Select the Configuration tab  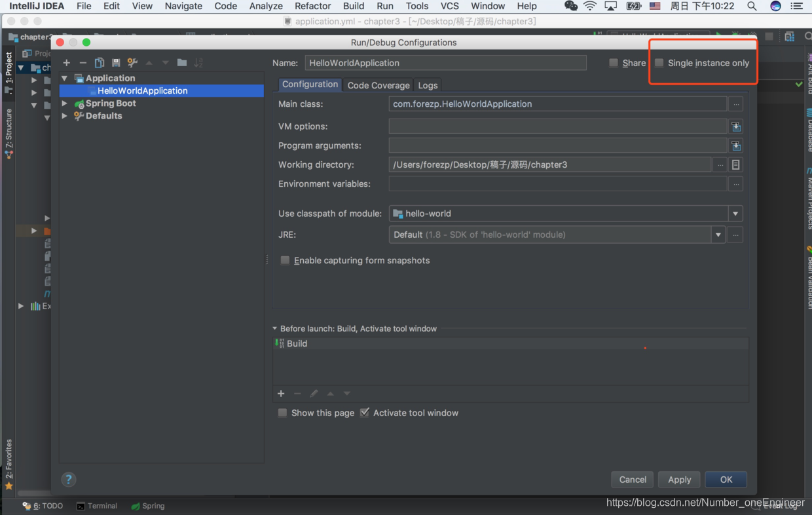tap(310, 85)
